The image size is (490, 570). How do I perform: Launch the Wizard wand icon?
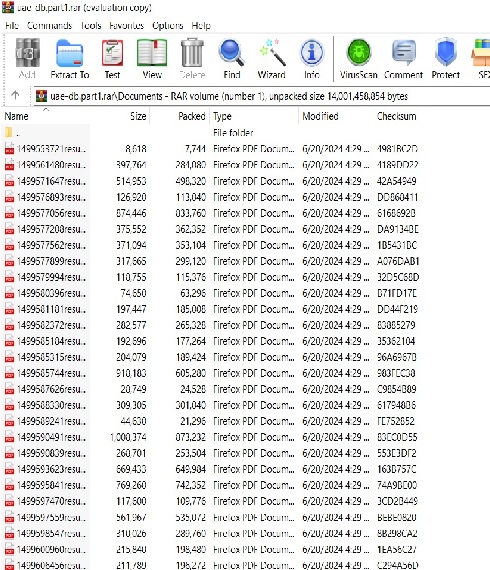(x=272, y=53)
